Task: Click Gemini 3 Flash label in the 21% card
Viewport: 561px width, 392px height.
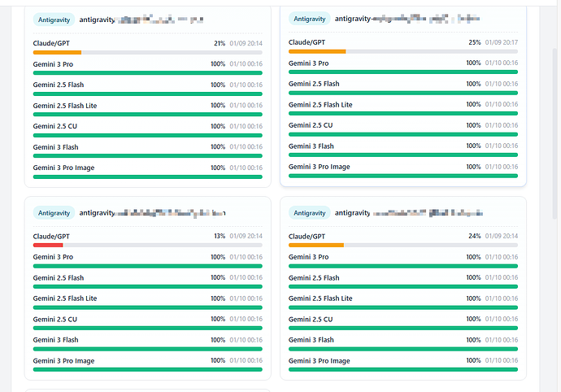Action: [x=55, y=147]
